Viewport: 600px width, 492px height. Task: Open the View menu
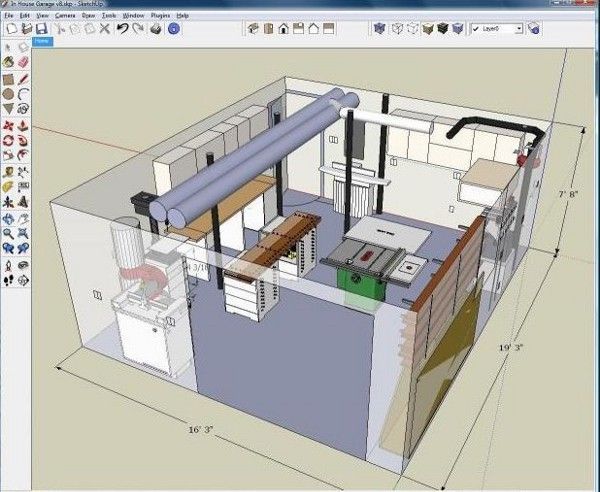pyautogui.click(x=42, y=16)
